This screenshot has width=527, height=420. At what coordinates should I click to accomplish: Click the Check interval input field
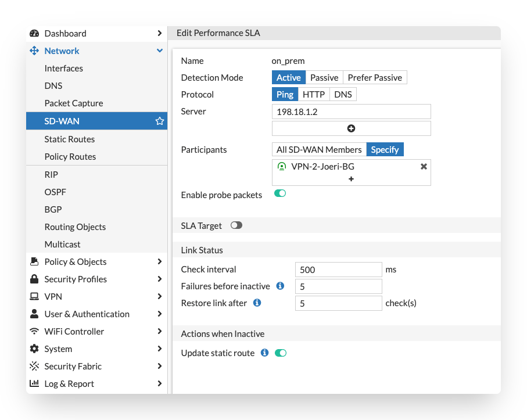click(x=338, y=270)
